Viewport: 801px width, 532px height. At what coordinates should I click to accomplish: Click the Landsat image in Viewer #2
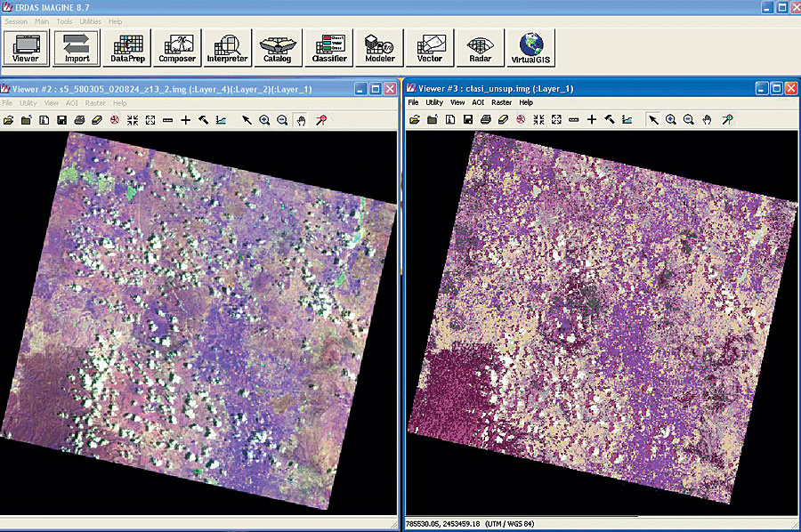coord(198,320)
